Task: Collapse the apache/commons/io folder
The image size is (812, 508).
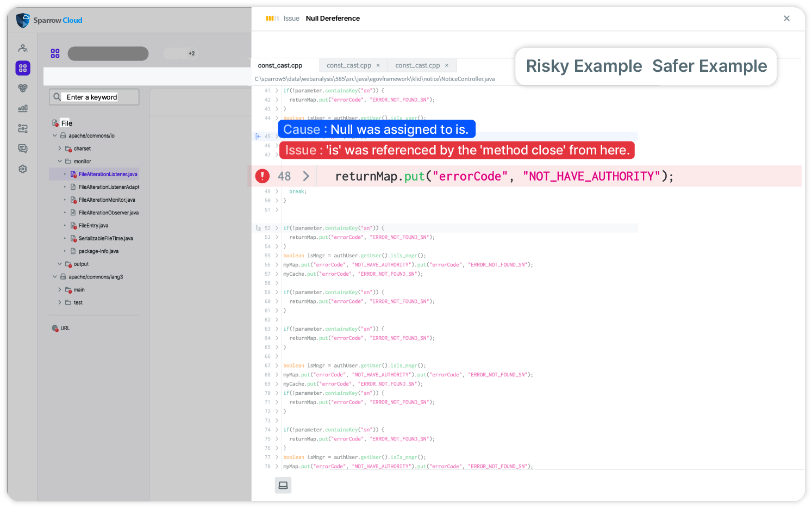Action: 55,135
